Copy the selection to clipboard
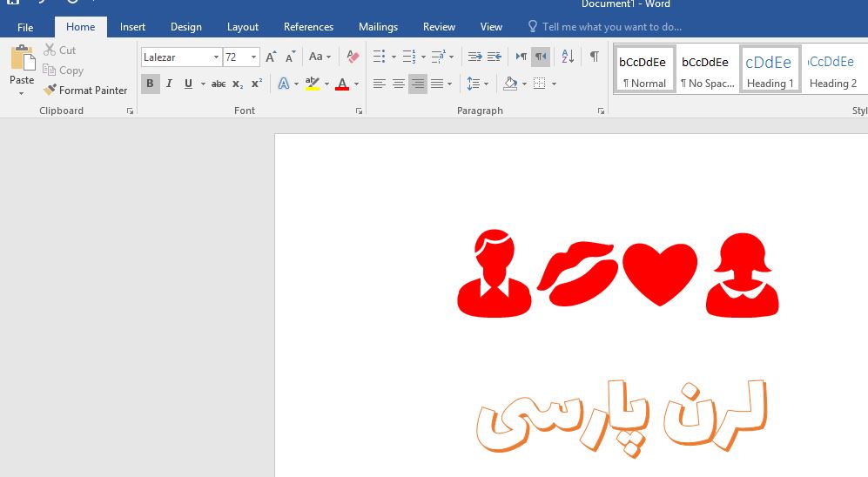The image size is (868, 477). [x=64, y=71]
